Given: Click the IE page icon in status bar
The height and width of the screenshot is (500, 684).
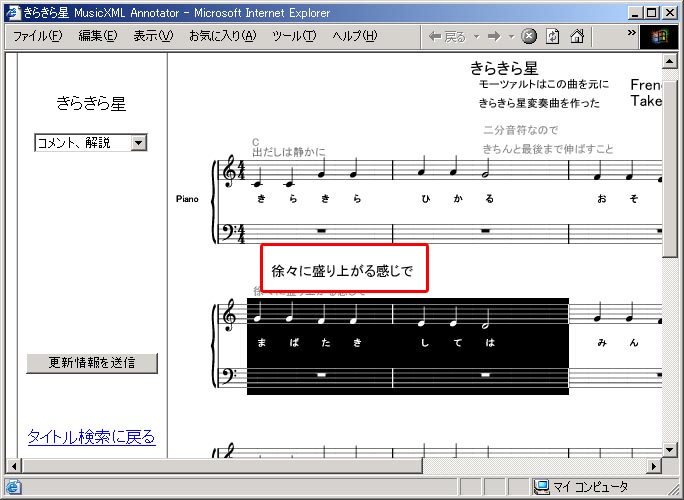Looking at the screenshot, I should coord(13,486).
